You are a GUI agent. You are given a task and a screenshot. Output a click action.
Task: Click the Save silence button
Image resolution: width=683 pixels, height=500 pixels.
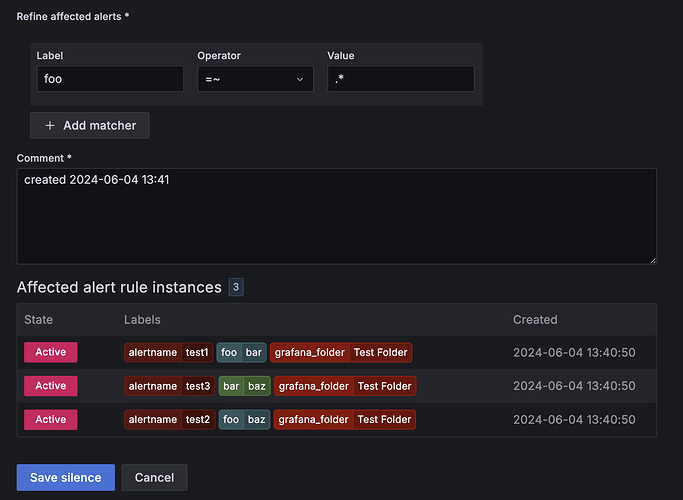coord(66,477)
